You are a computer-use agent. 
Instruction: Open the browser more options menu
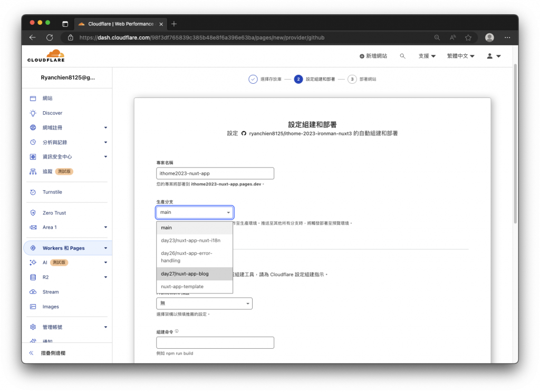click(507, 37)
